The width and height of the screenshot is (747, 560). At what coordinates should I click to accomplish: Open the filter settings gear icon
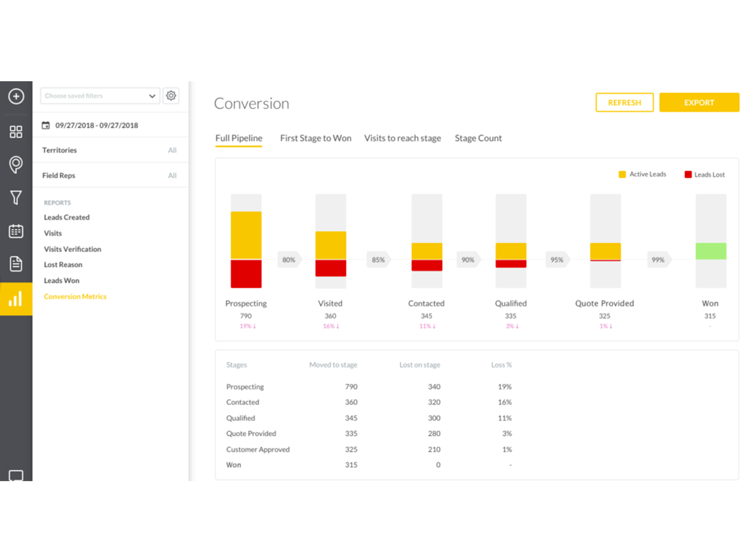pyautogui.click(x=171, y=95)
